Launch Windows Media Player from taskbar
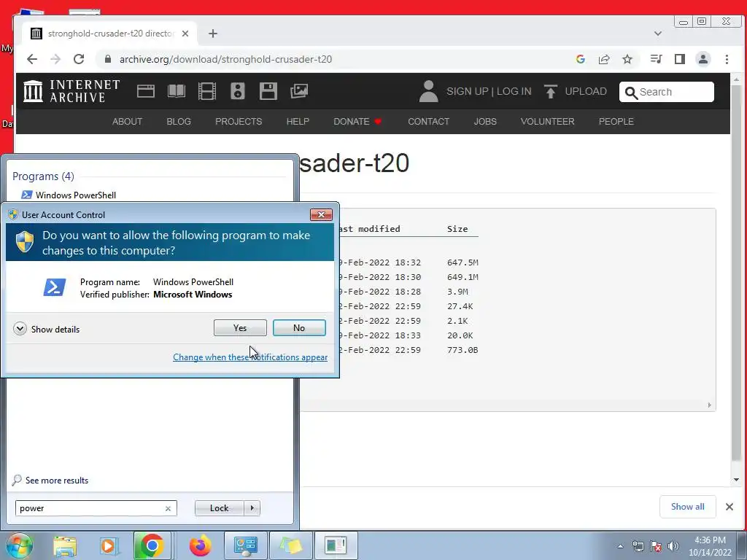This screenshot has height=560, width=747. click(108, 545)
